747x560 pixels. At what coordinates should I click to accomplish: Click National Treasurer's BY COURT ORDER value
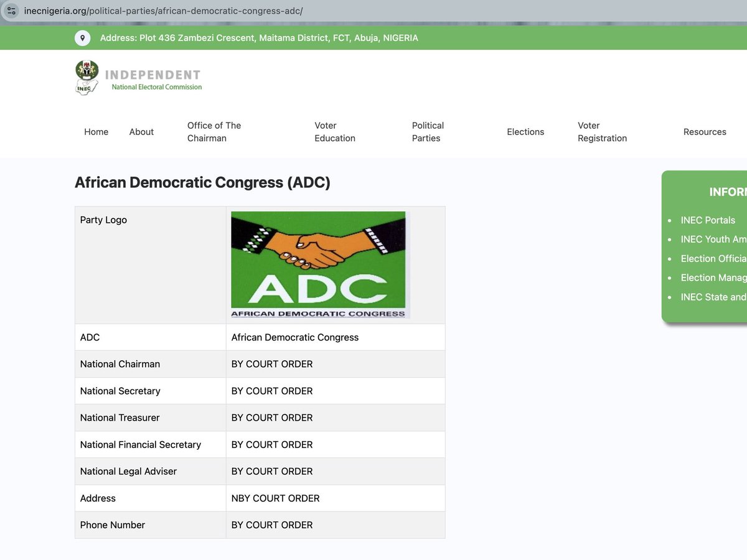click(272, 418)
